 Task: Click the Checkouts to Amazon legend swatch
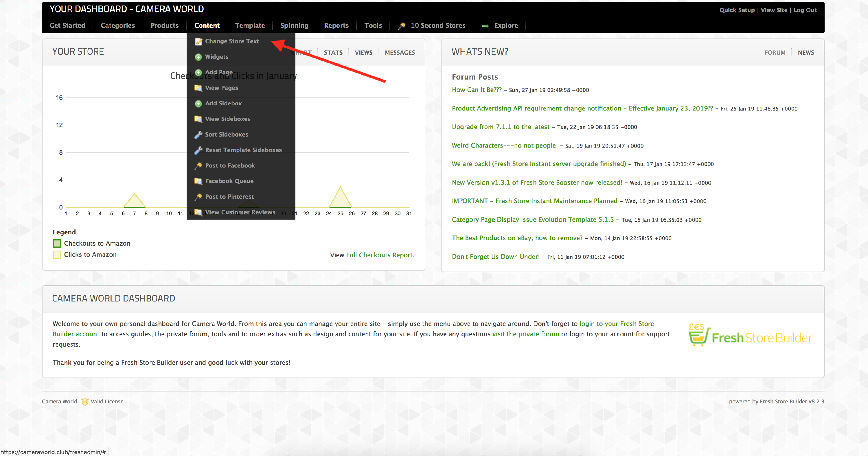click(57, 243)
